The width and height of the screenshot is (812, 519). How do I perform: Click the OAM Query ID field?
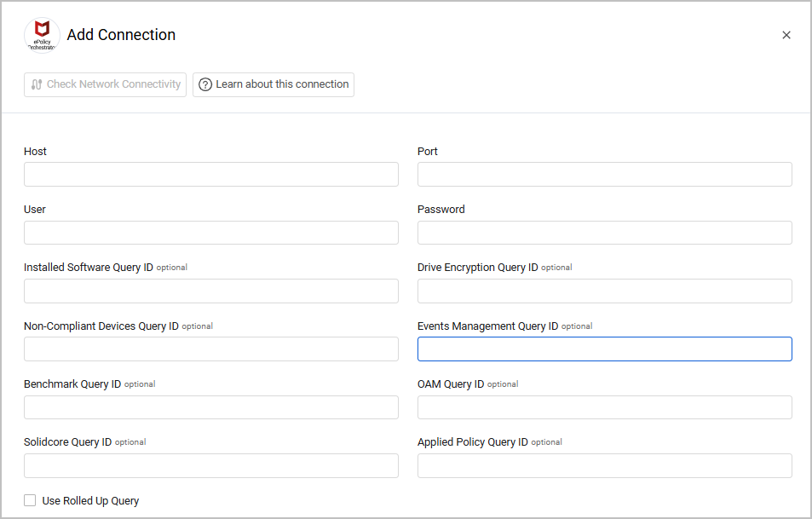(x=604, y=407)
